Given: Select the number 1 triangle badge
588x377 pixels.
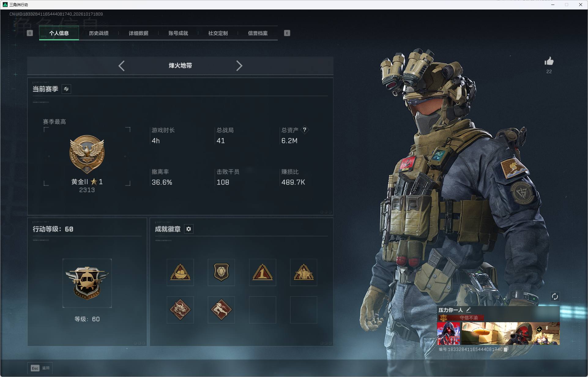Looking at the screenshot, I should [x=262, y=272].
